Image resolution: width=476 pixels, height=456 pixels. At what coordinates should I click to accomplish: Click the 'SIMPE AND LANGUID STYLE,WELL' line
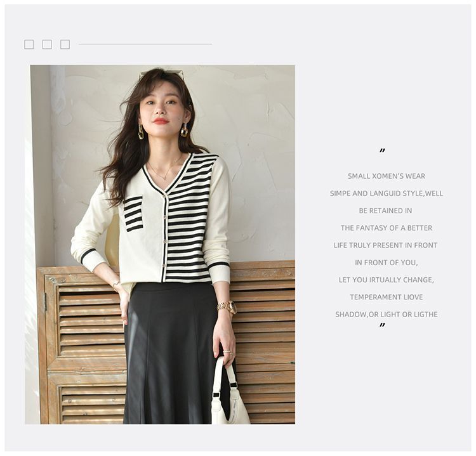click(386, 193)
